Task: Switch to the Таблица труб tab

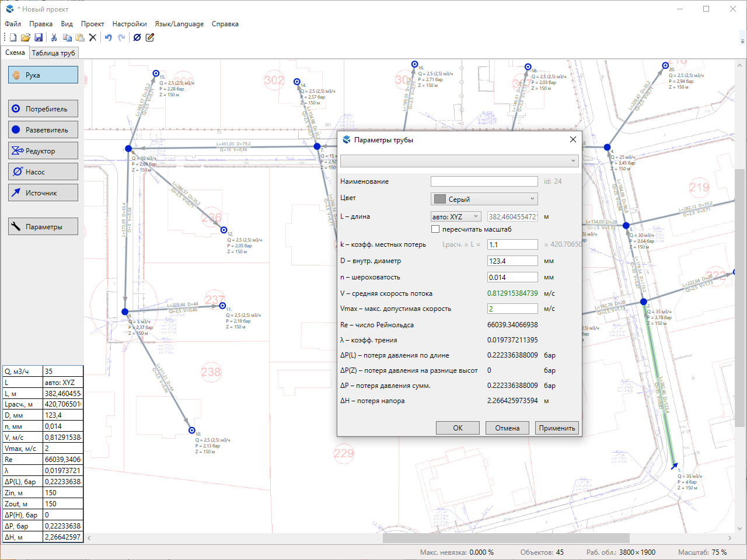Action: [x=53, y=52]
